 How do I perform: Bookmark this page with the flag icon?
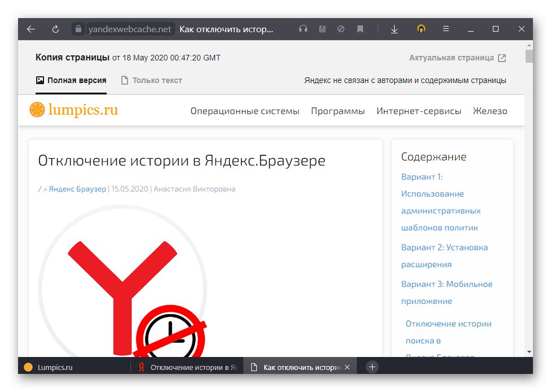pos(360,29)
